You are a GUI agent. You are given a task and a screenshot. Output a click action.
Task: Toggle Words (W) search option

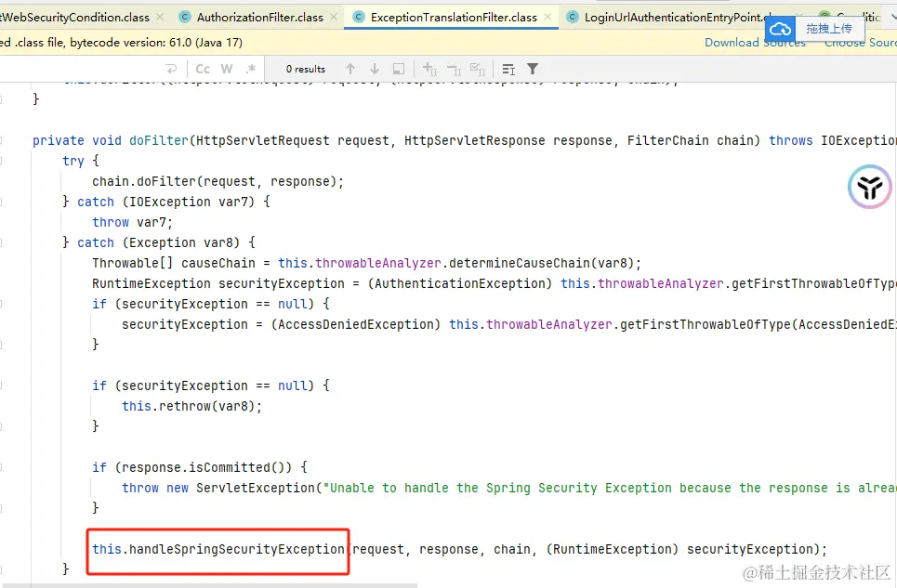tap(227, 69)
